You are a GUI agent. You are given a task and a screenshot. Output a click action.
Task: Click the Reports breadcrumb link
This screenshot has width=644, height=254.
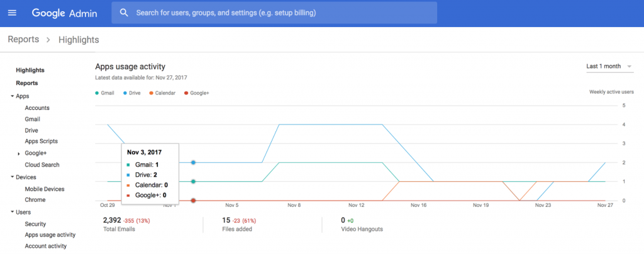point(23,40)
